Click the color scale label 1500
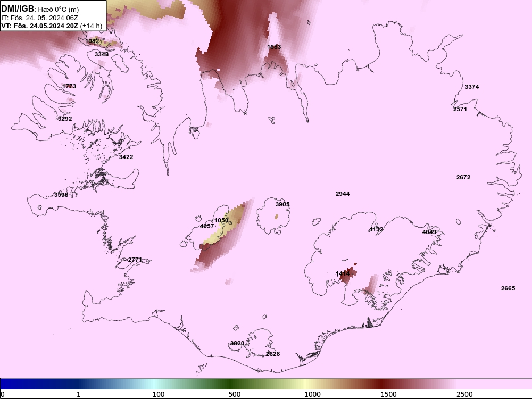The image size is (532, 399). [x=388, y=395]
